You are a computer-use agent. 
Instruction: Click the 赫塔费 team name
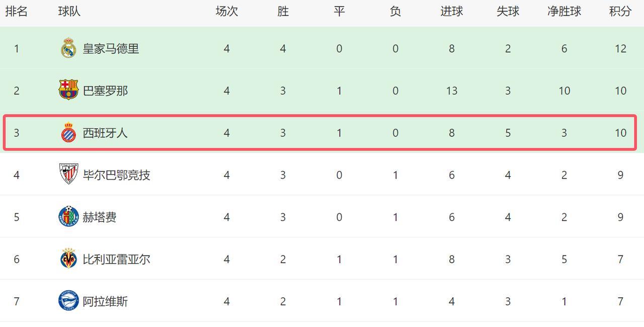click(100, 217)
